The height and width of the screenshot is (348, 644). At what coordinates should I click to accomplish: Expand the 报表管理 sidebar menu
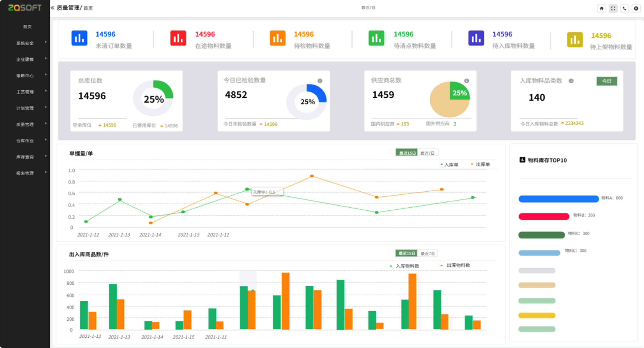coord(25,173)
